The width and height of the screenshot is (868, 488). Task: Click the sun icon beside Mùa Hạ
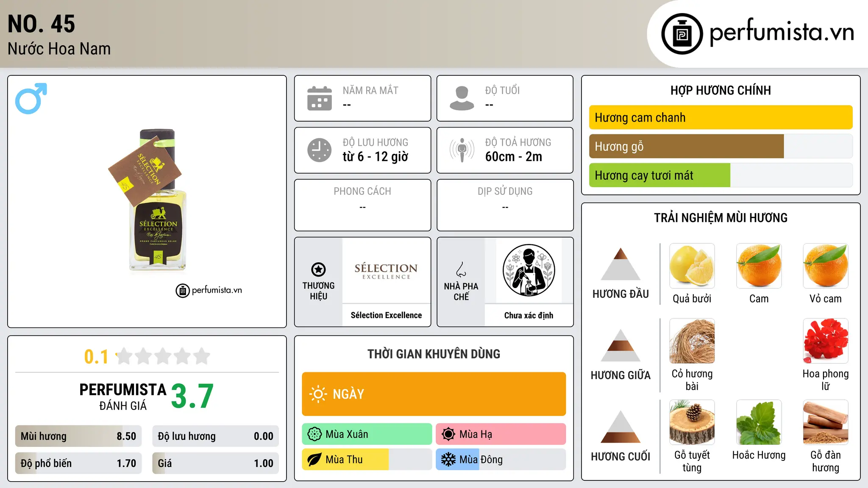(x=448, y=434)
